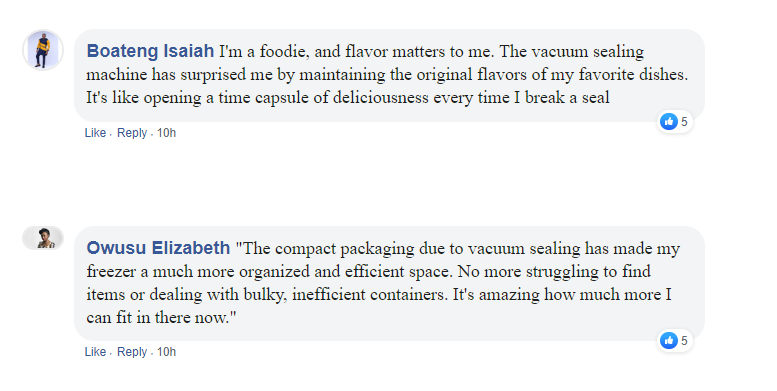Click the comment text starting "I'm a foodie"
Image resolution: width=777 pixels, height=391 pixels.
click(x=387, y=74)
